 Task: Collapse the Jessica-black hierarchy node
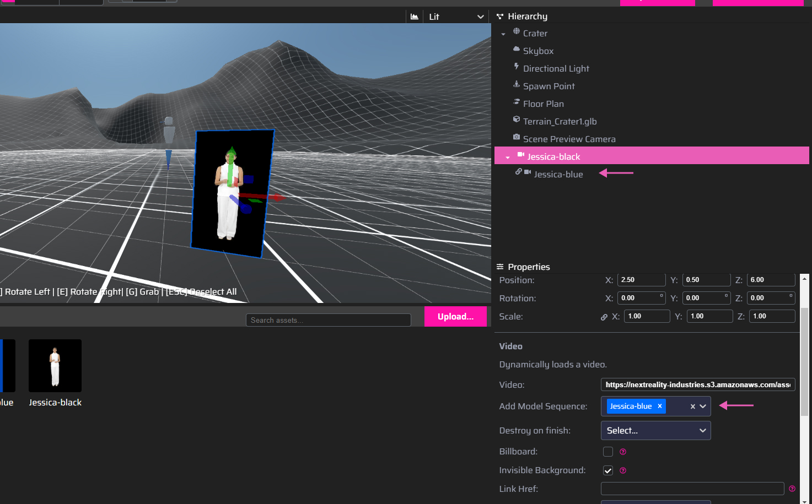(508, 158)
